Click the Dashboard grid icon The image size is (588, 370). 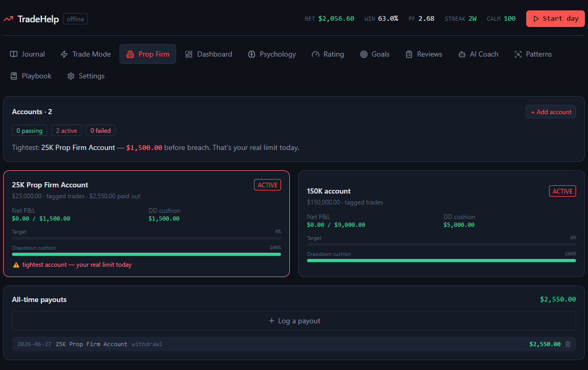coord(189,54)
